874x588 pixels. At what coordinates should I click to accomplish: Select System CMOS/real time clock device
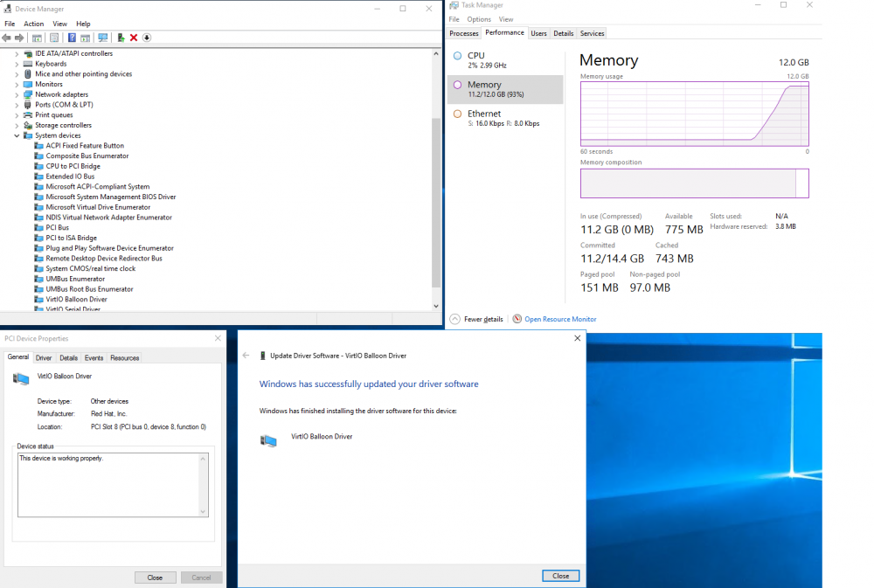click(91, 268)
